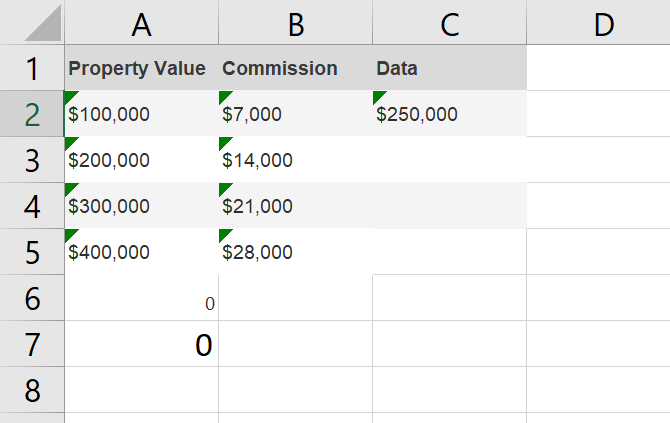Select the cell containing $300,000
This screenshot has width=670, height=423.
coord(141,206)
